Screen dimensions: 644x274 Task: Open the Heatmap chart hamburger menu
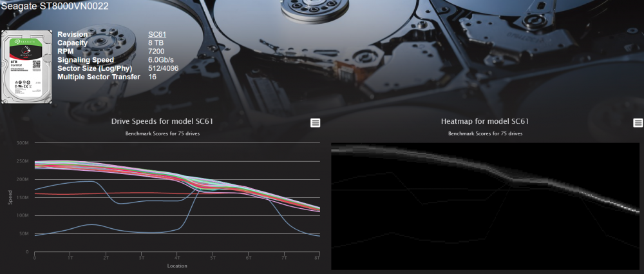coord(638,122)
